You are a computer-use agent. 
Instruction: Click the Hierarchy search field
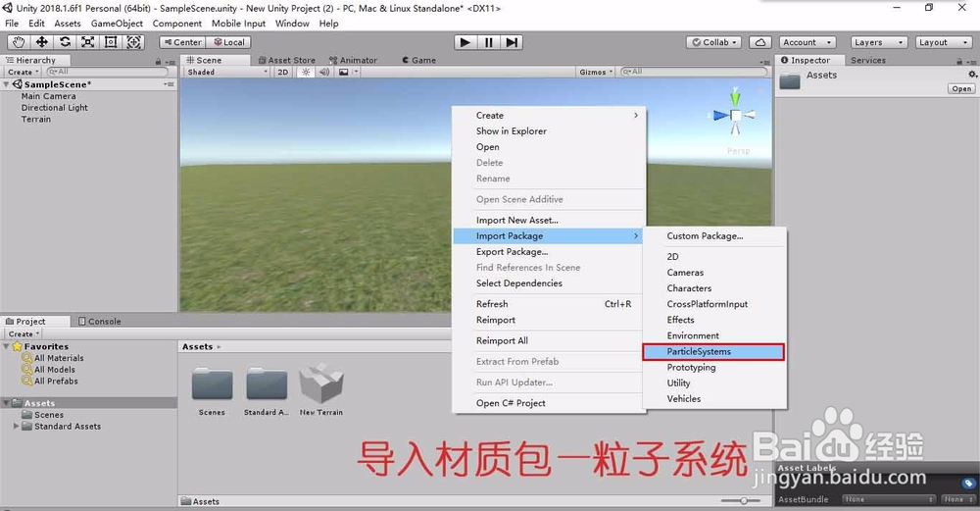(x=106, y=72)
